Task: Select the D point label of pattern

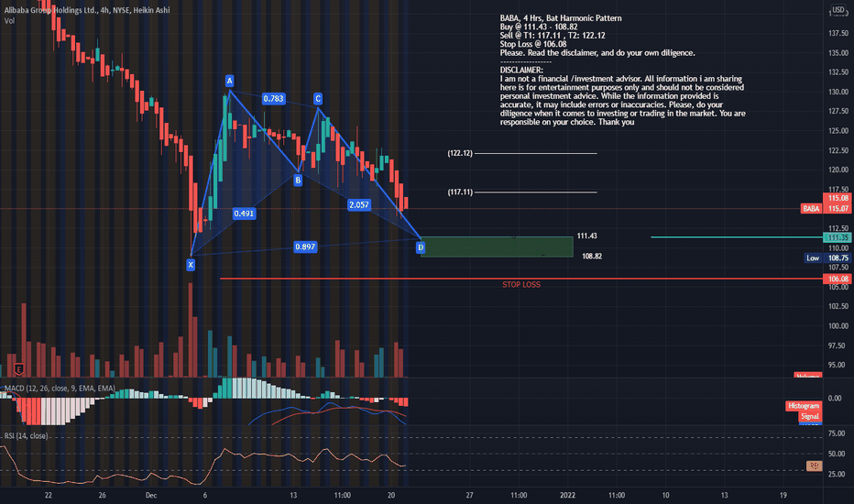Action: 421,247
